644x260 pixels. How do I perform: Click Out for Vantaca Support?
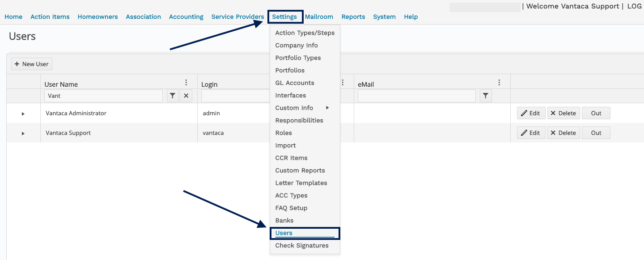click(596, 133)
